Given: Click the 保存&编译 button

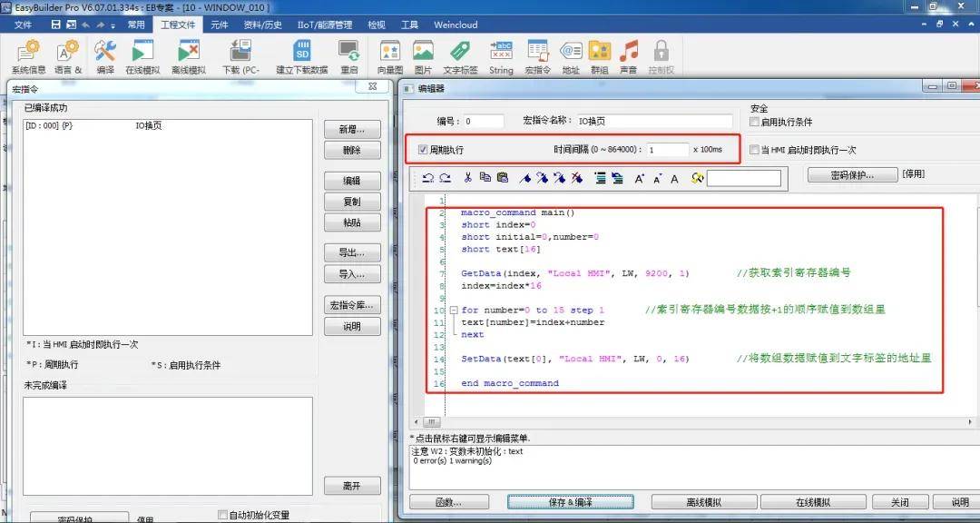Looking at the screenshot, I should click(x=570, y=502).
